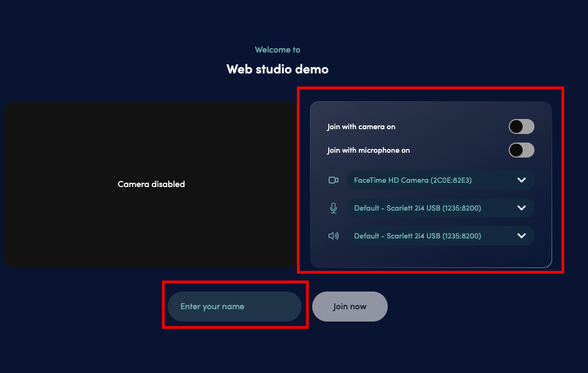Click the 'Welcome to' heading link area
Screen dimensions: 588x373
click(277, 49)
